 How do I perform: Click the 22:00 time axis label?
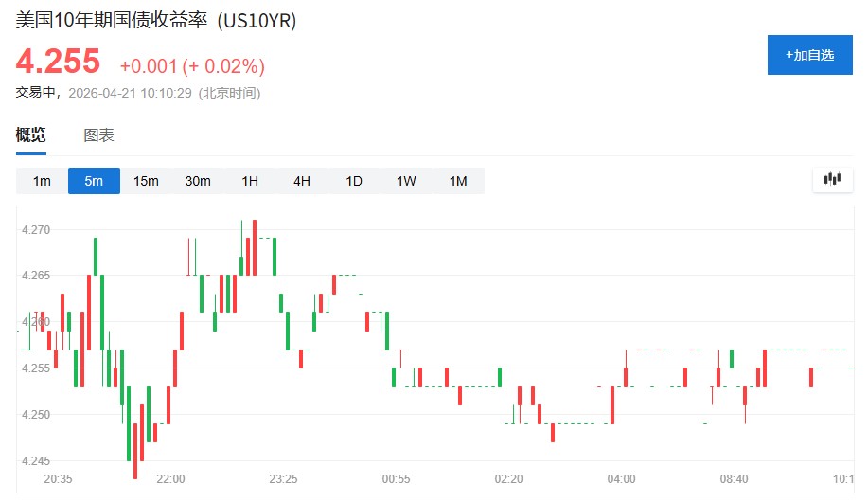click(170, 479)
